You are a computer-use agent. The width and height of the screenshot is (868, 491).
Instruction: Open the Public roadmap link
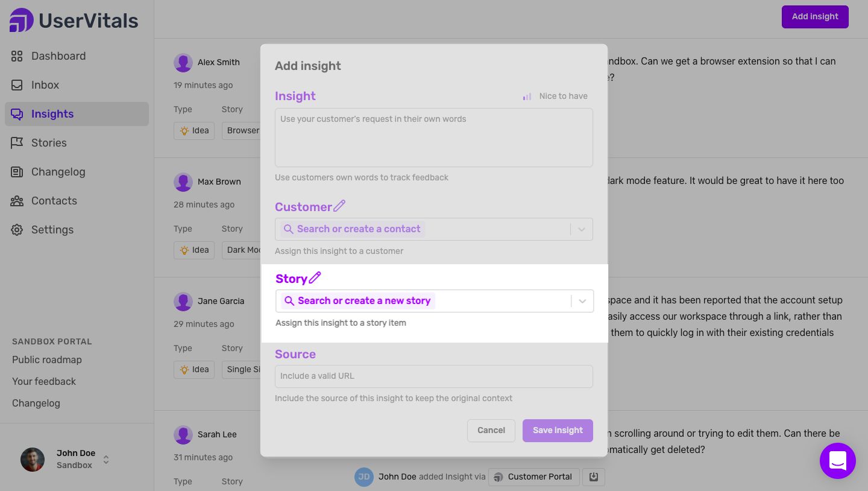coord(47,360)
